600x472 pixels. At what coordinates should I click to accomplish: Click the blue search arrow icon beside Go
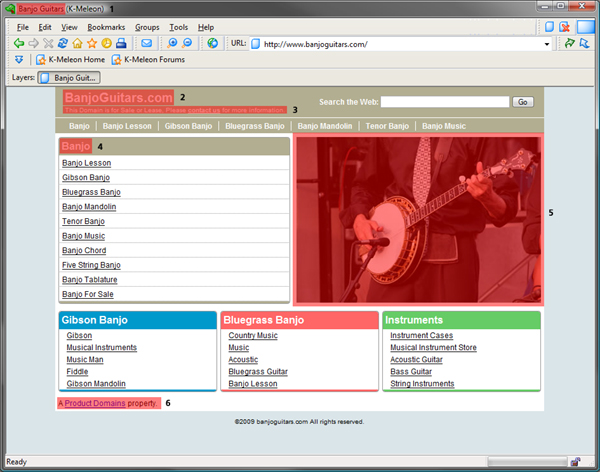(x=584, y=43)
